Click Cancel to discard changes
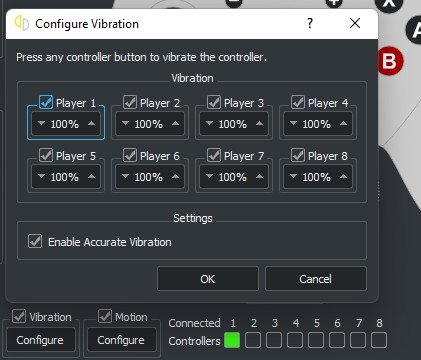Image resolution: width=421 pixels, height=360 pixels. [x=316, y=279]
